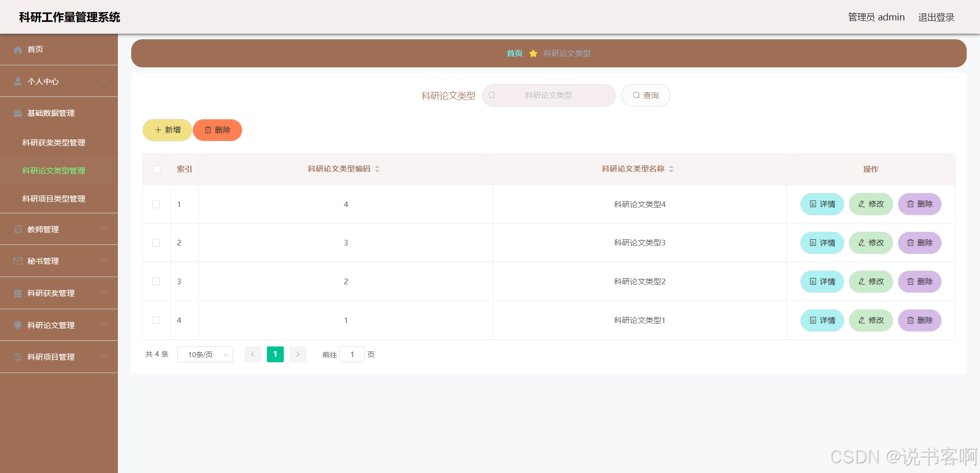Check the box for row with 科研论文类型4
The width and height of the screenshot is (980, 473).
(x=156, y=204)
